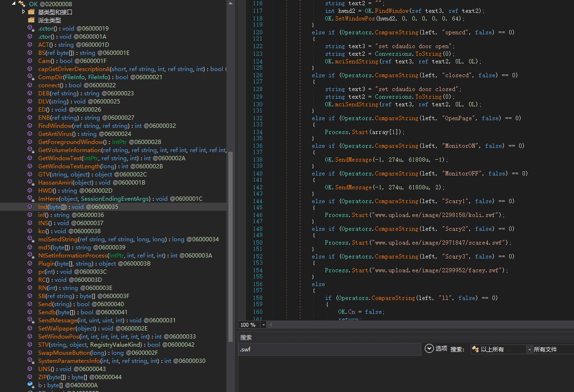Click the icon beside GetWindowTextLength(long)
Viewport: 574px width, 392px height.
click(31, 166)
